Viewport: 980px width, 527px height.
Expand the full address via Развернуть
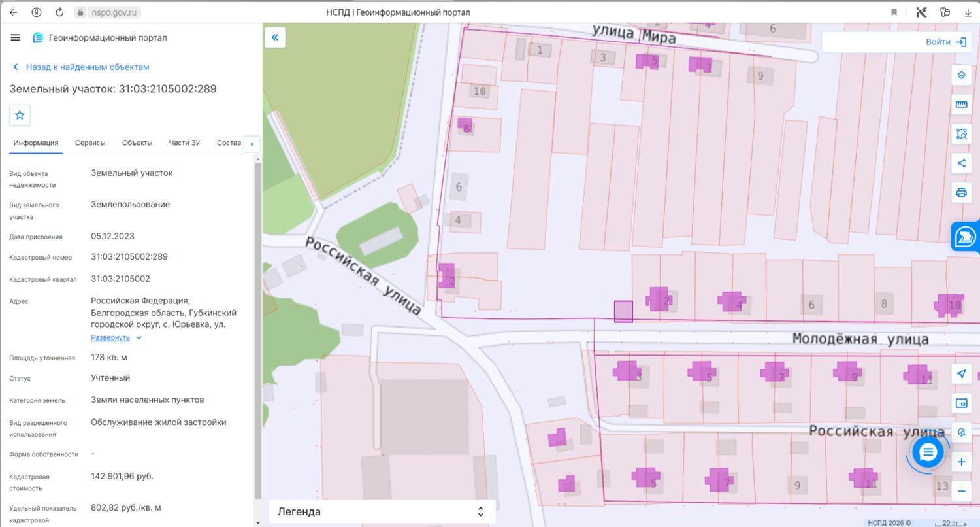pos(116,338)
